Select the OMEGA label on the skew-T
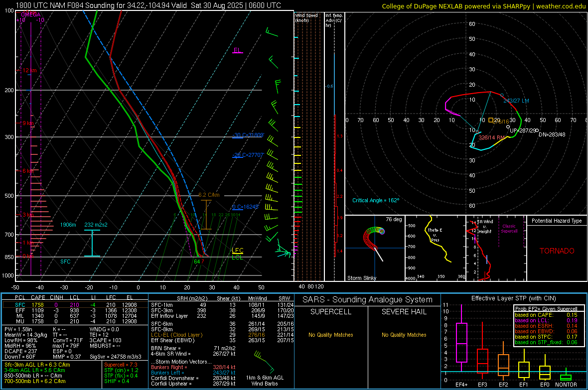 [x=31, y=14]
